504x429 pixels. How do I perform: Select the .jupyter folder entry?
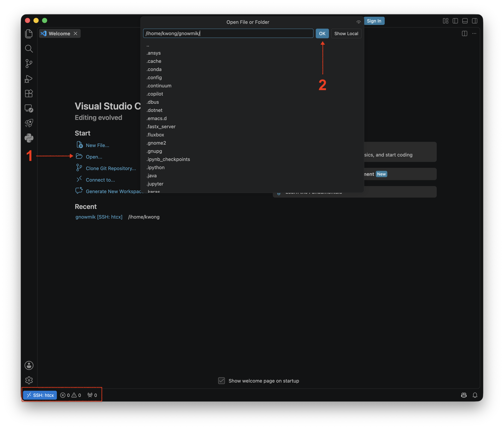point(252,184)
